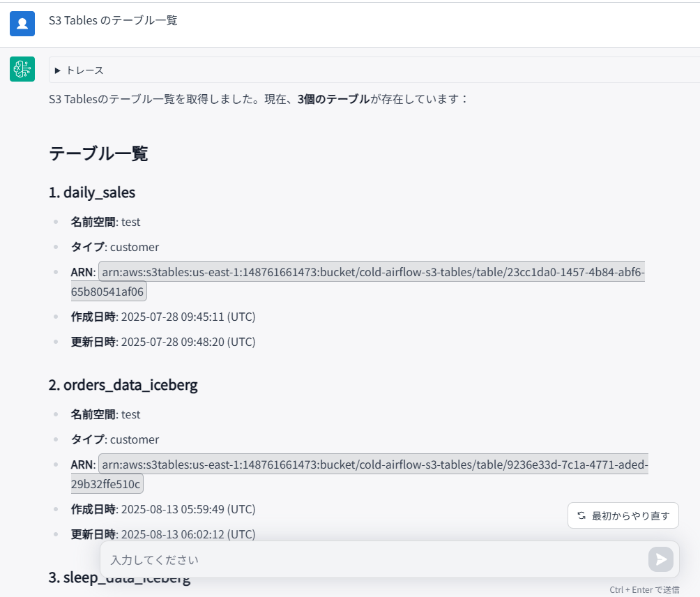Click the bold 3個のテーブル text

[x=333, y=99]
